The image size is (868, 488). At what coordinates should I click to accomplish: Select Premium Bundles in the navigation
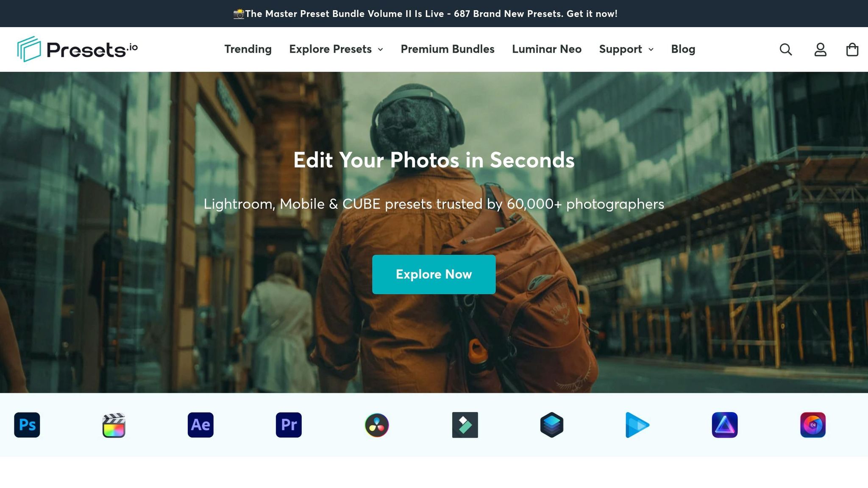(x=447, y=50)
